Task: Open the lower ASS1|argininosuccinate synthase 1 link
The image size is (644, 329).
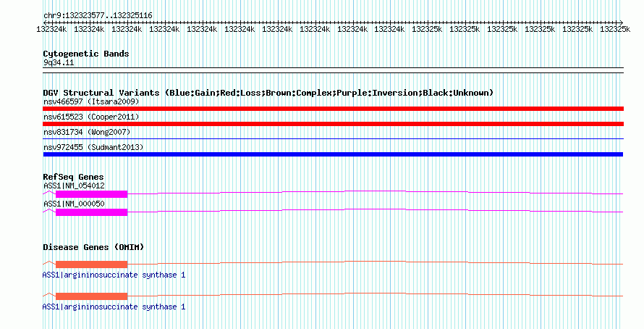Action: click(x=114, y=307)
